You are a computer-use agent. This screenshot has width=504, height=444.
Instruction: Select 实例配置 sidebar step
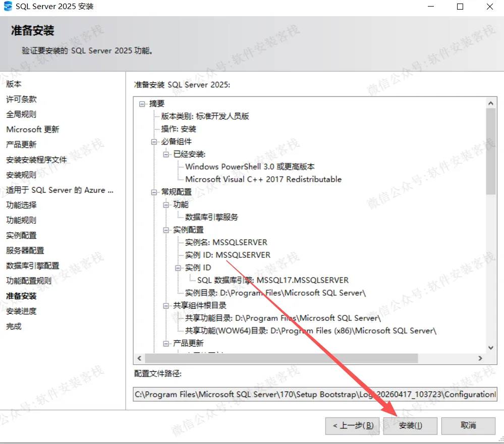click(21, 235)
